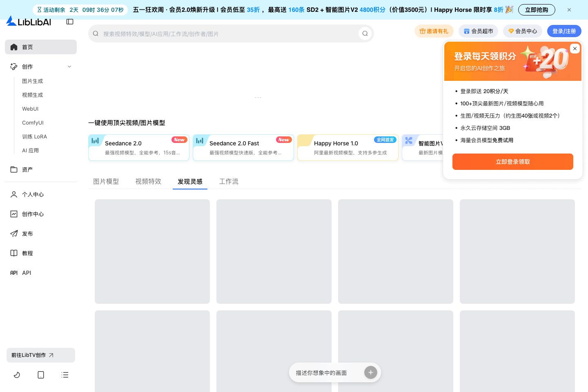Open ComfyUI in the sidebar
This screenshot has height=392, width=588.
33,123
